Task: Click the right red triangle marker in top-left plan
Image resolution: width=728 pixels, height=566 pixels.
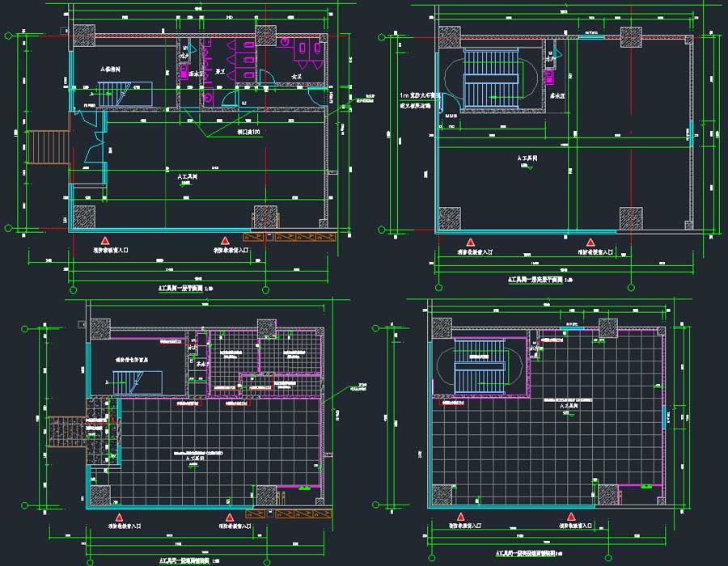Action: [x=226, y=241]
